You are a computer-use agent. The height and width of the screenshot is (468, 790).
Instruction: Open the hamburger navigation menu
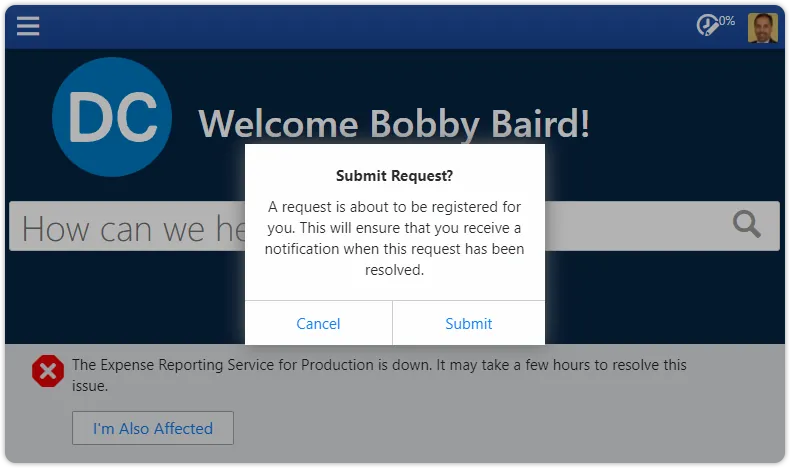click(28, 26)
